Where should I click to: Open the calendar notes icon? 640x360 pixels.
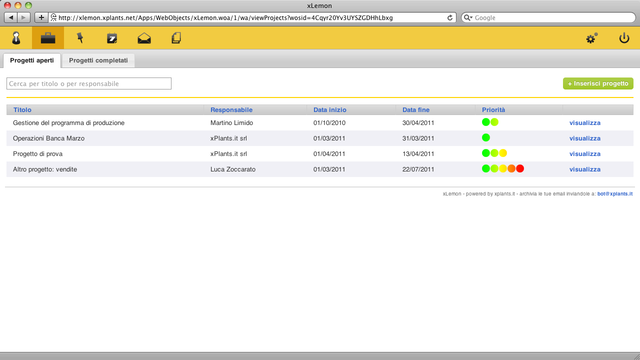click(112, 38)
